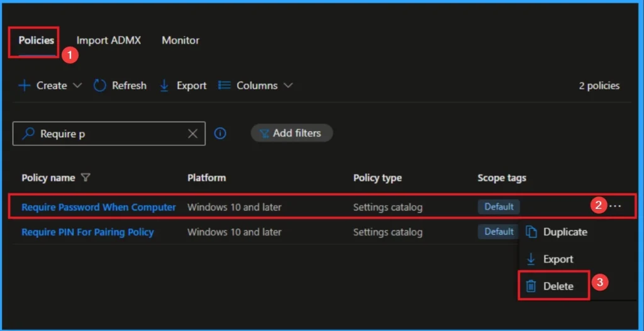This screenshot has width=644, height=331.
Task: Click the context menu Export arrow icon
Action: [x=531, y=259]
